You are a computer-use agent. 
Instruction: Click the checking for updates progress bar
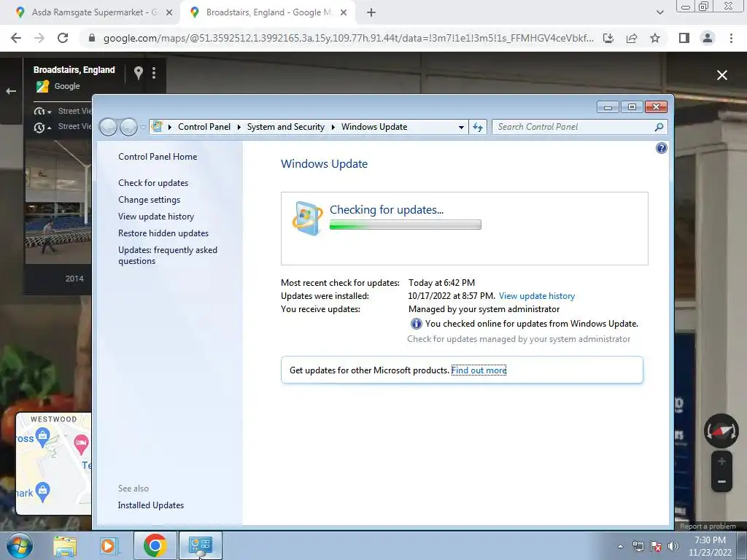click(x=406, y=225)
